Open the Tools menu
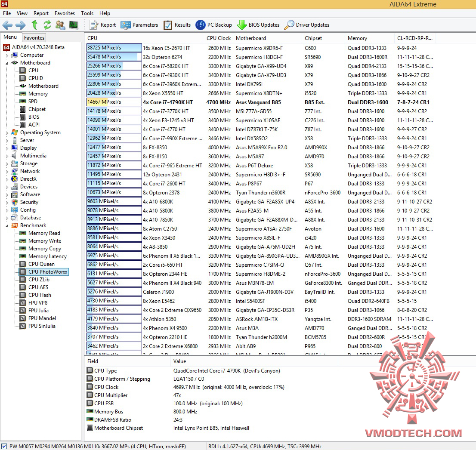The image size is (476, 450). (87, 13)
